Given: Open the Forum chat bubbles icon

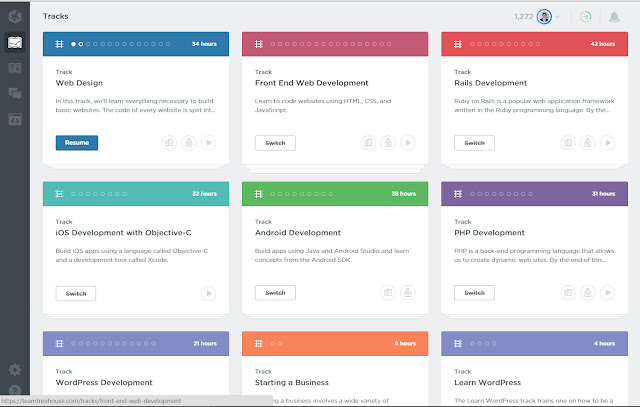Looking at the screenshot, I should coord(15,93).
